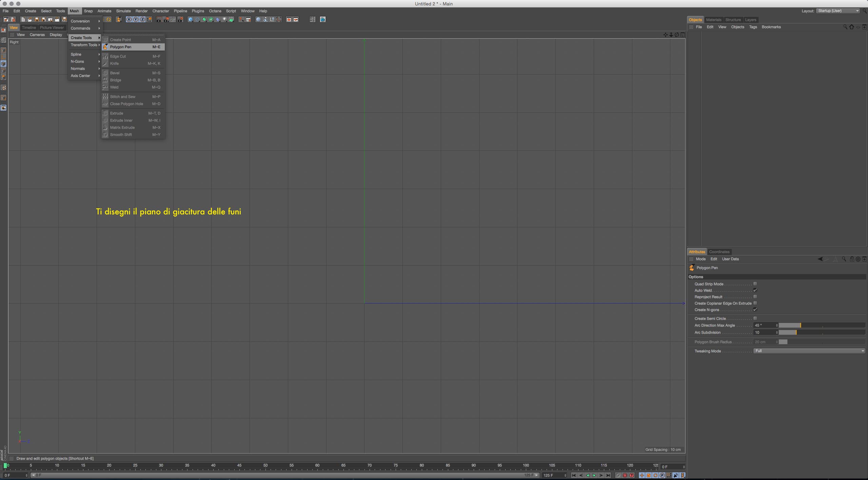The height and width of the screenshot is (480, 868).
Task: Disable the Auto Weld checkbox
Action: point(755,290)
